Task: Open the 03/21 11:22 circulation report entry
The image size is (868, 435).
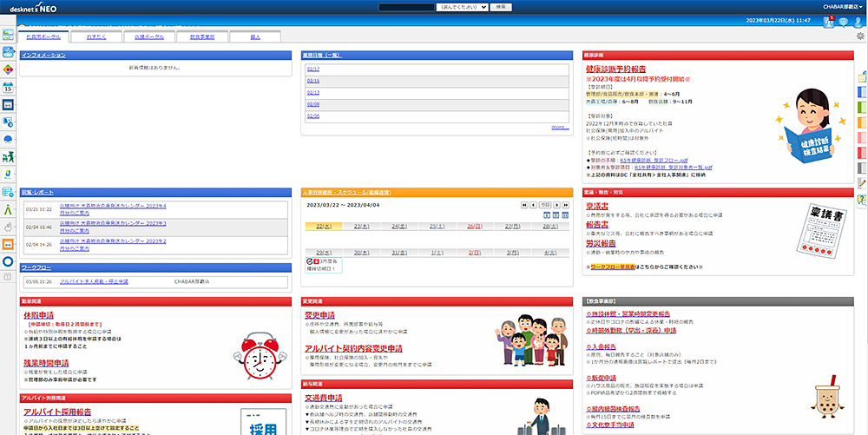Action: point(113,209)
